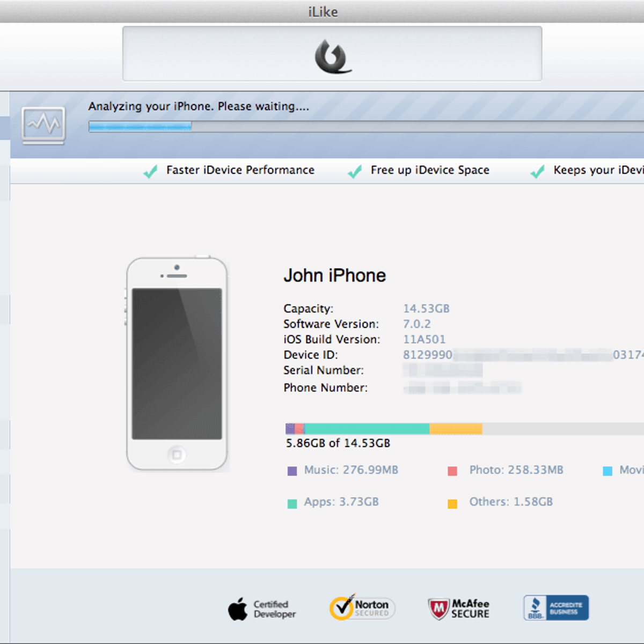Viewport: 644px width, 644px height.
Task: Click the Capacity: field label
Action: [x=309, y=309]
